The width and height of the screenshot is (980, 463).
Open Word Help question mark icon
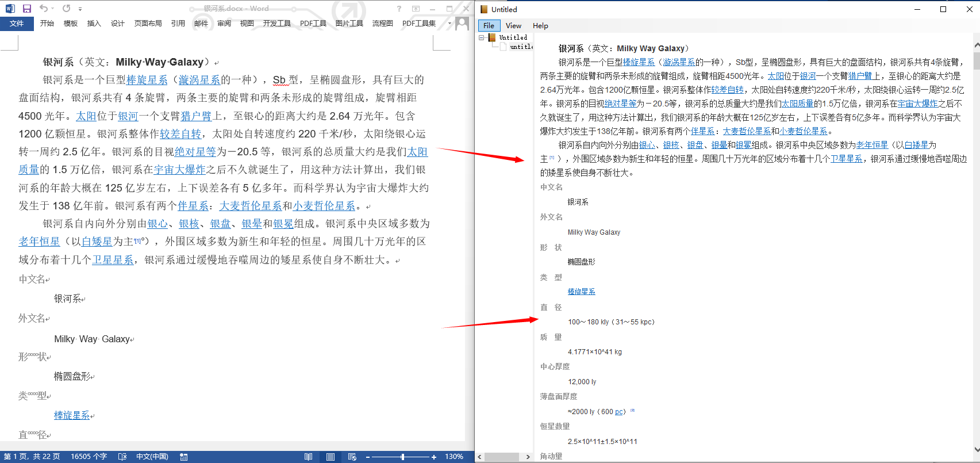coord(399,9)
